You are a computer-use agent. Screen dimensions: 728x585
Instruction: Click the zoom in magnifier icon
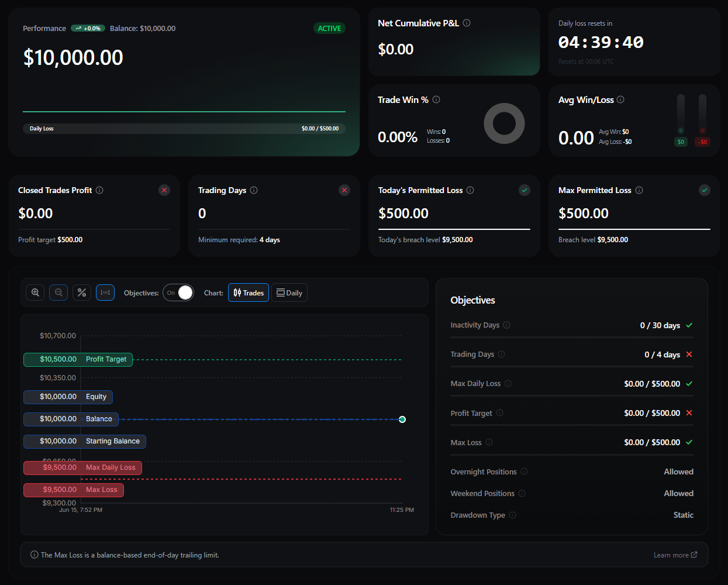point(36,292)
